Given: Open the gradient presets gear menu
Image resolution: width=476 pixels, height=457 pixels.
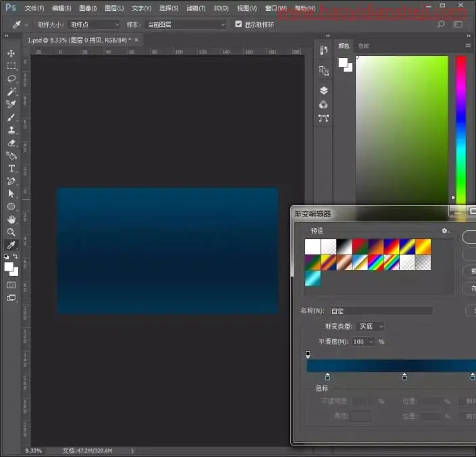Looking at the screenshot, I should coord(445,231).
